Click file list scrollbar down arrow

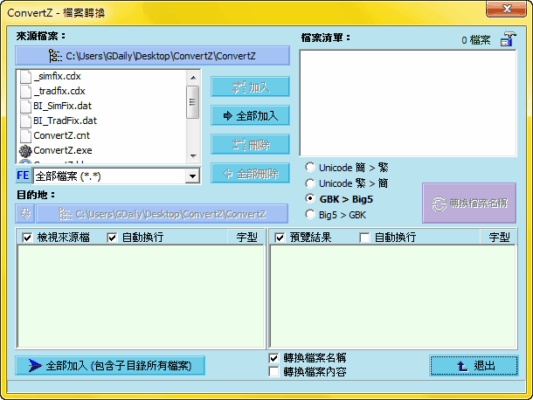point(193,156)
